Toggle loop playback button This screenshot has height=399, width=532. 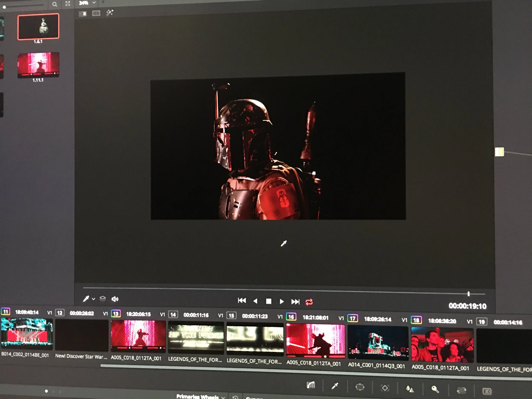pyautogui.click(x=309, y=302)
